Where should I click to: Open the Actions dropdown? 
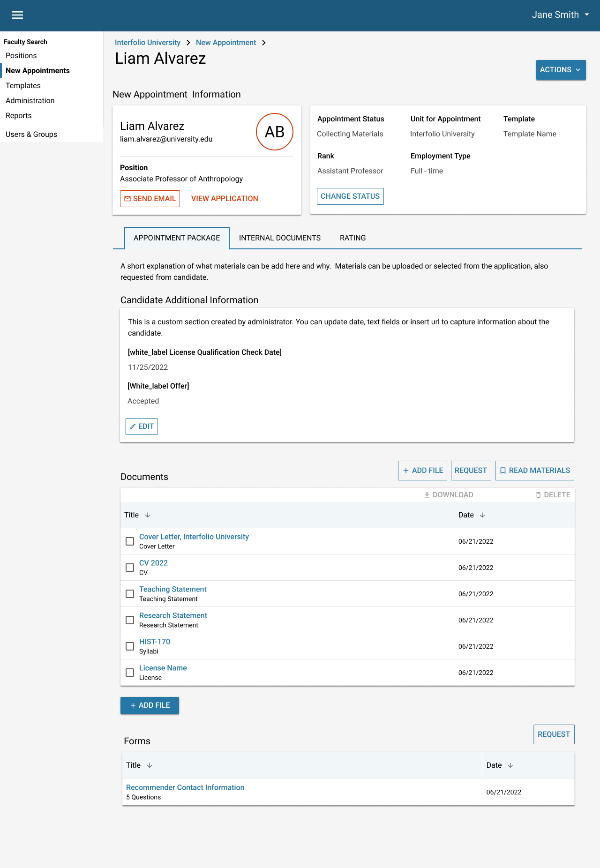pos(561,70)
